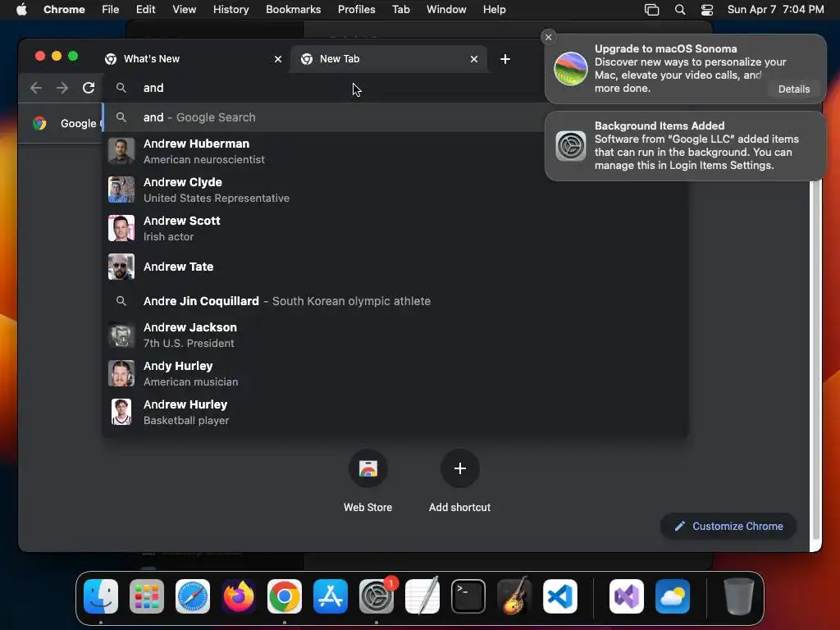Viewport: 840px width, 630px height.
Task: Open Launchpad from the dock
Action: pyautogui.click(x=147, y=596)
